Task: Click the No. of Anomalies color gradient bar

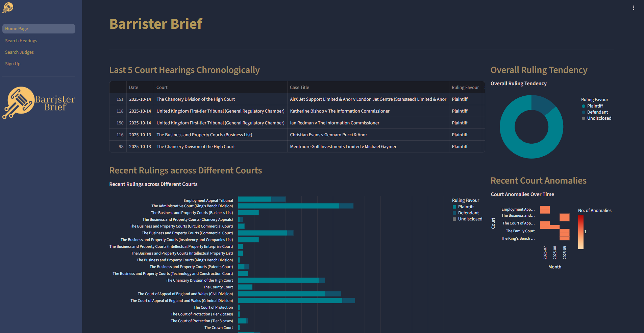Action: 580,232
